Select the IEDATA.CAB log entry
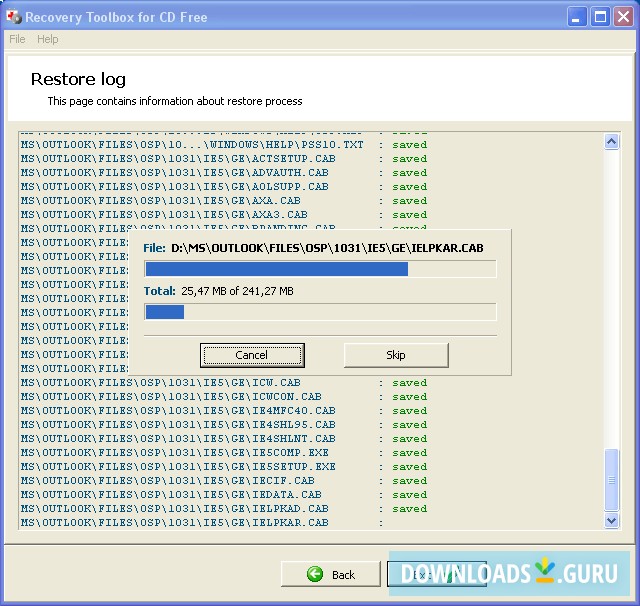 224,495
